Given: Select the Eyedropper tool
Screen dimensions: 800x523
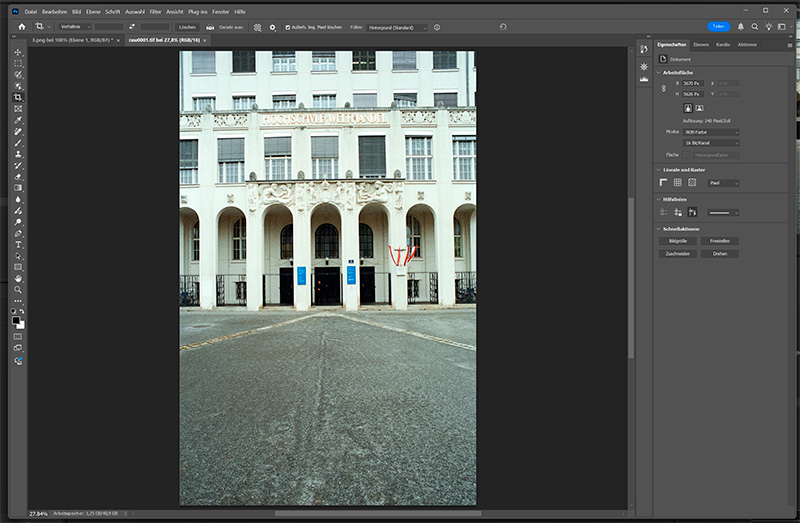Looking at the screenshot, I should click(18, 120).
